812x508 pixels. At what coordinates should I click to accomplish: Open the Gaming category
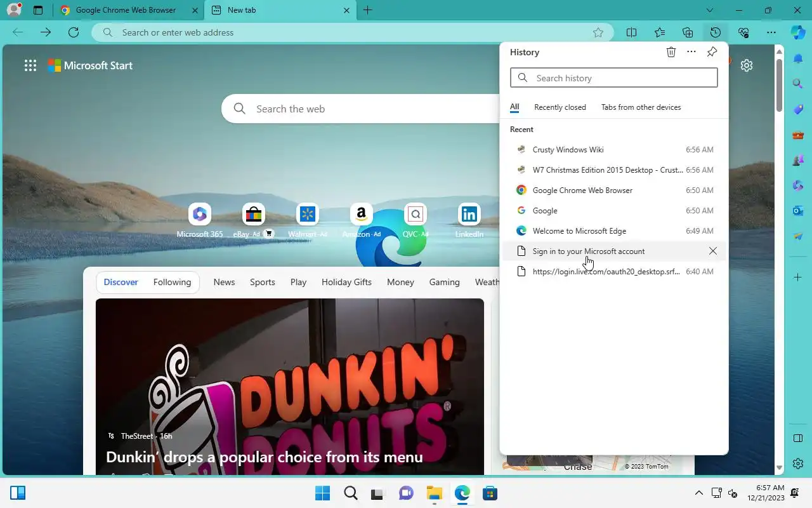click(x=444, y=282)
